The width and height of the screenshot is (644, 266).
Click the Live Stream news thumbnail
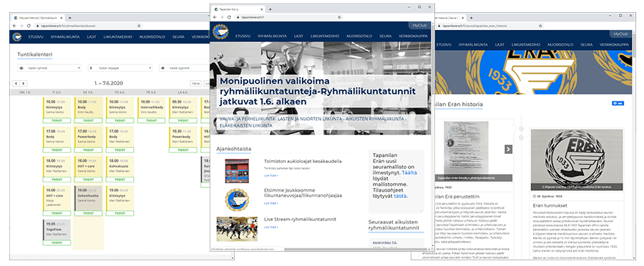pyautogui.click(x=237, y=229)
